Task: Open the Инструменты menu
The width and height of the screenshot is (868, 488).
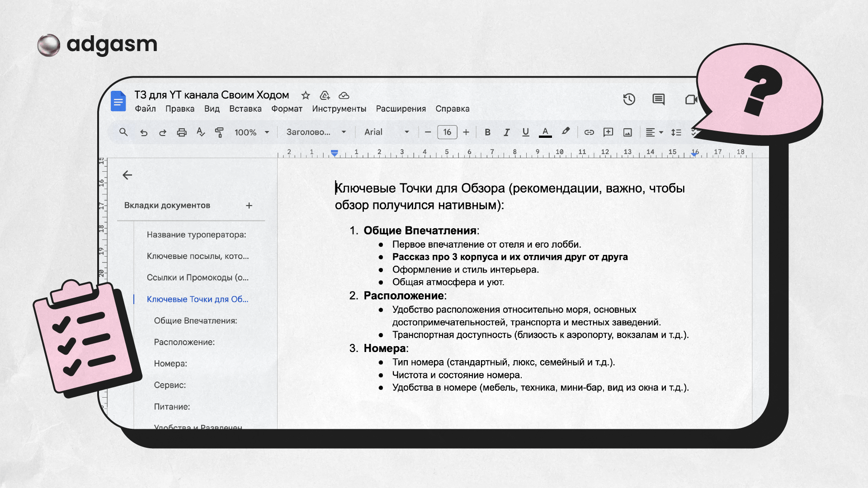Action: (x=339, y=109)
